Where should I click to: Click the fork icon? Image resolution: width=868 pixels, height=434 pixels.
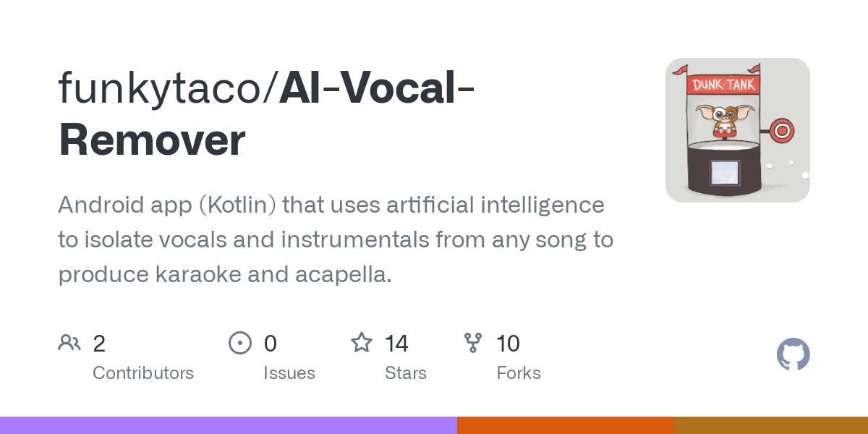(x=473, y=343)
